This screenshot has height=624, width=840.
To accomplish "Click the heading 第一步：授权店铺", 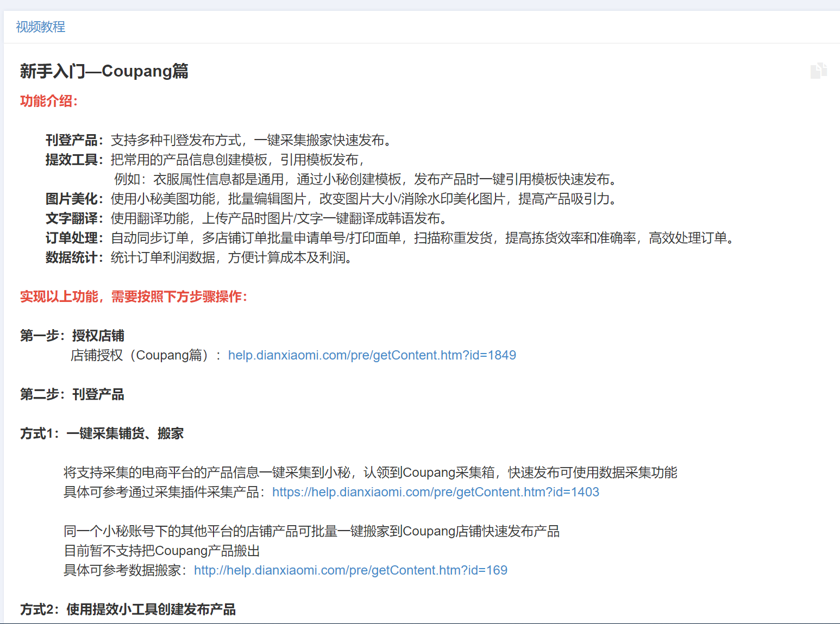I will pyautogui.click(x=72, y=336).
